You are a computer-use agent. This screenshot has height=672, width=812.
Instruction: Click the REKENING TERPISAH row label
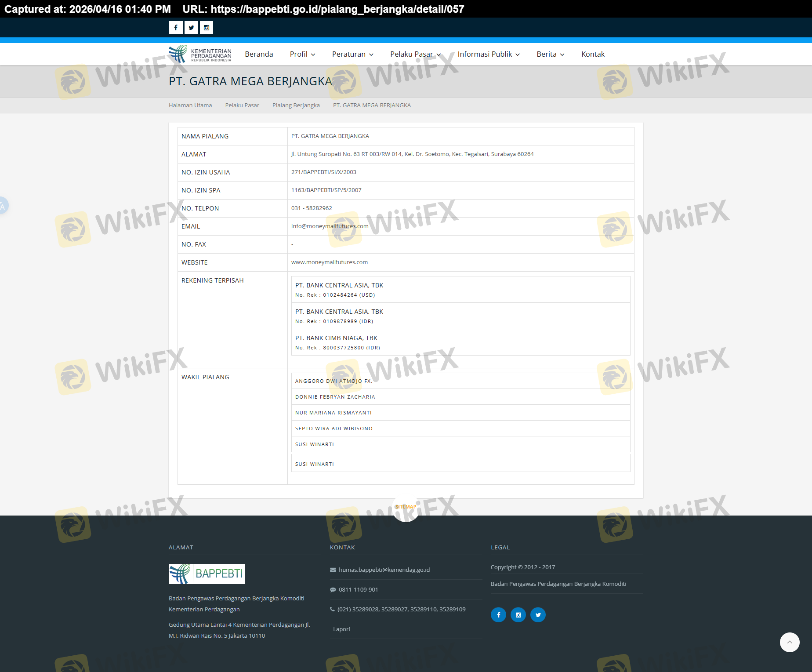pyautogui.click(x=213, y=280)
